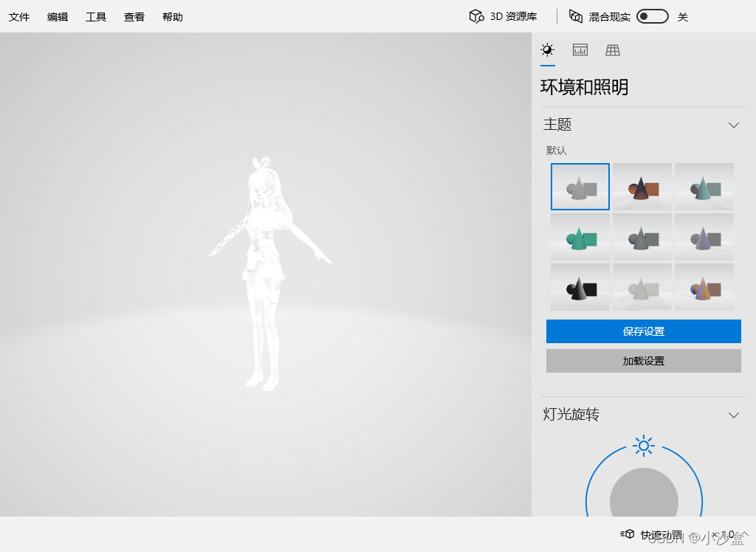
Task: Click the sun handle on light rotation dial
Action: (x=644, y=446)
